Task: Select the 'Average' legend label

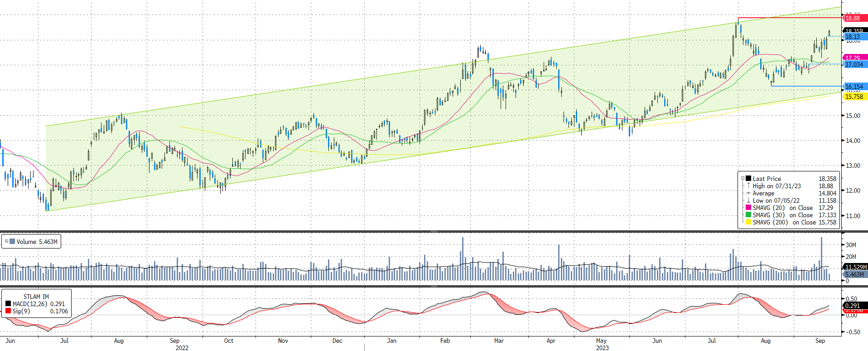Action: click(763, 193)
